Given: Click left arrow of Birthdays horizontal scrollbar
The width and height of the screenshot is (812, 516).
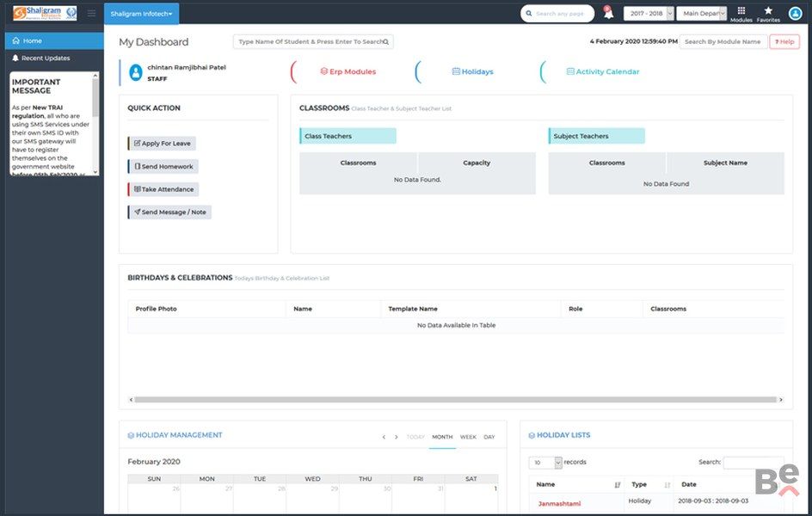Looking at the screenshot, I should click(131, 400).
